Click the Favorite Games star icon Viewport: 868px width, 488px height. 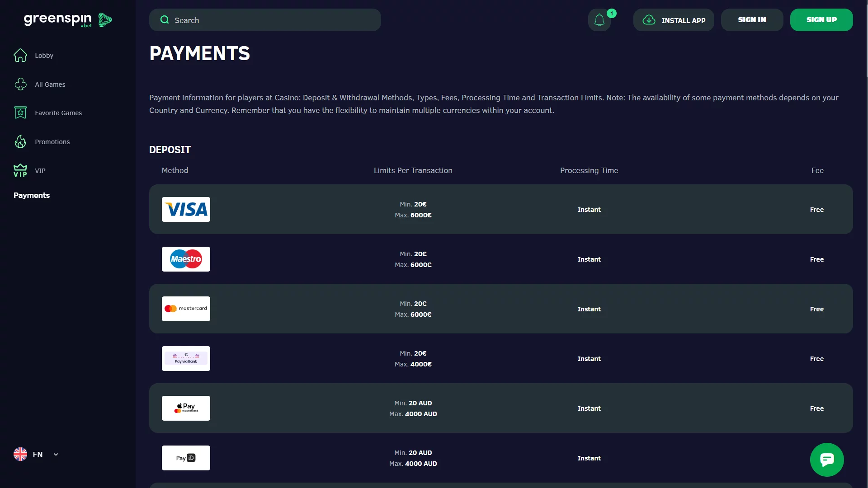20,113
